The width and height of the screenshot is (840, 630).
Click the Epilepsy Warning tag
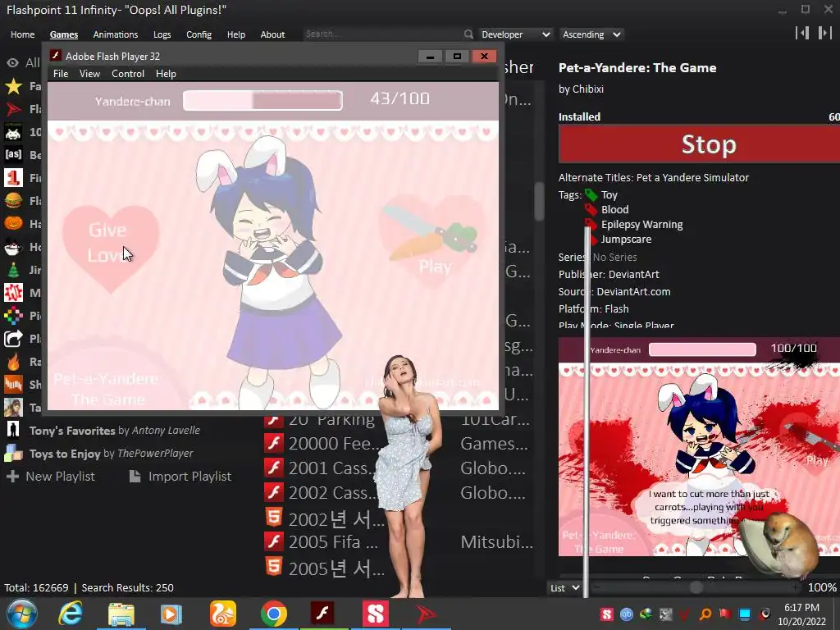pyautogui.click(x=641, y=225)
